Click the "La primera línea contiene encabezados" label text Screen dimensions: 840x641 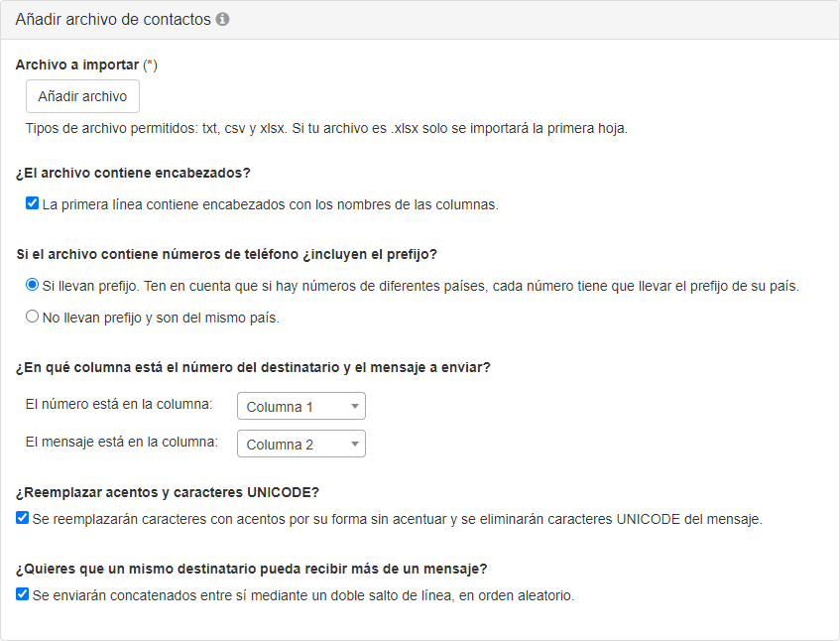point(270,204)
